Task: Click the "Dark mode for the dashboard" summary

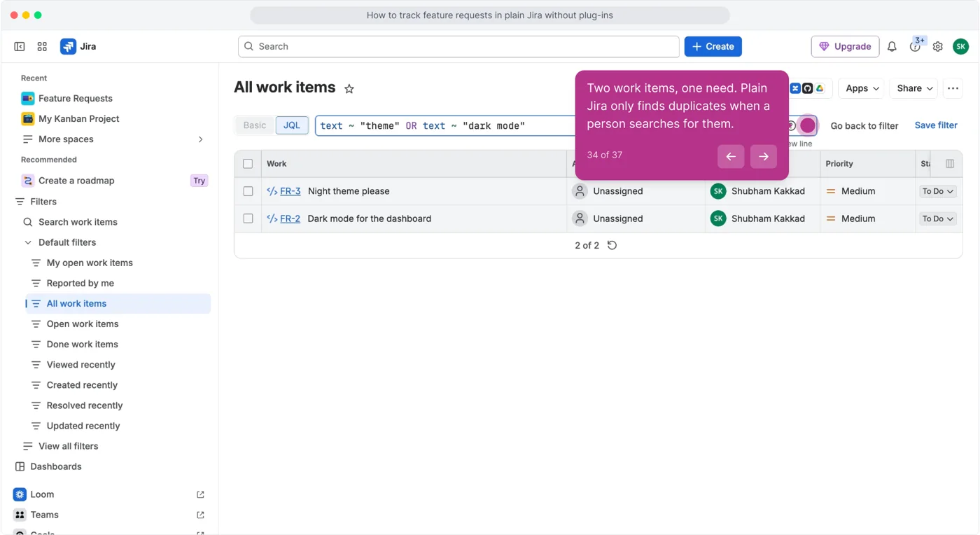Action: pyautogui.click(x=370, y=218)
